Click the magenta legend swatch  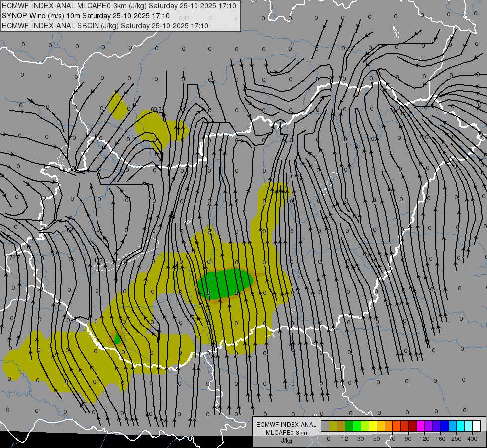tap(420, 426)
